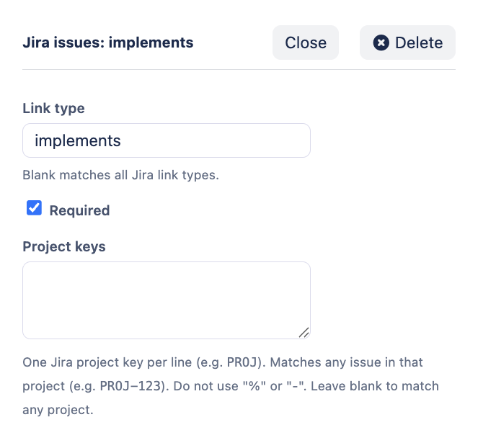Toggle the Required checkbox off

click(34, 209)
